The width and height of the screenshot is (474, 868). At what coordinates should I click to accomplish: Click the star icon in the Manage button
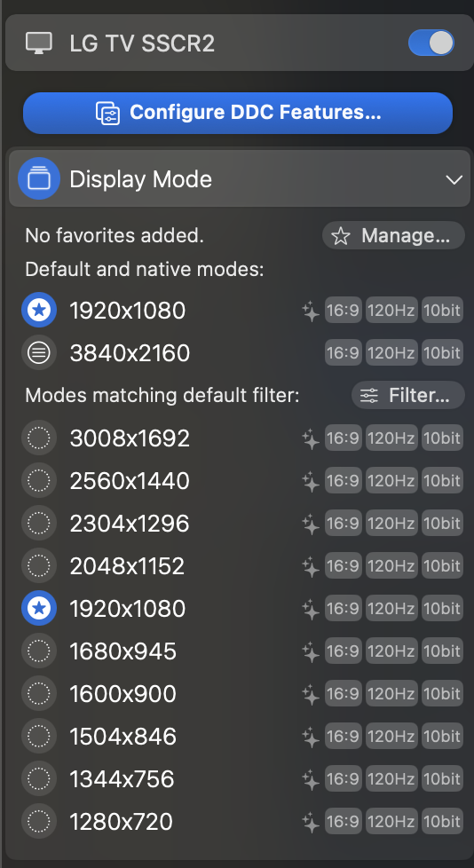coord(341,236)
